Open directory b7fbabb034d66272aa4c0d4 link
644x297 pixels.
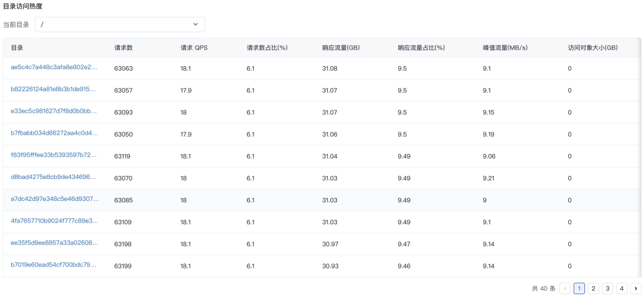[x=55, y=133]
